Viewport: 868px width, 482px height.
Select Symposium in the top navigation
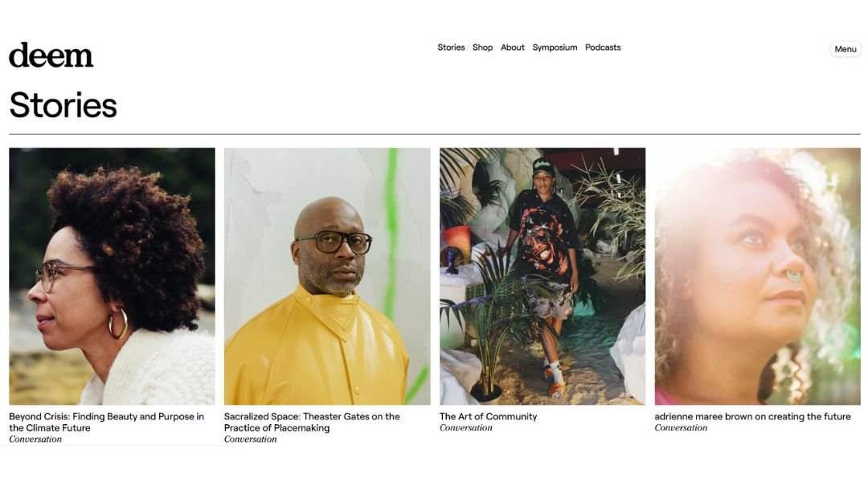[x=555, y=47]
